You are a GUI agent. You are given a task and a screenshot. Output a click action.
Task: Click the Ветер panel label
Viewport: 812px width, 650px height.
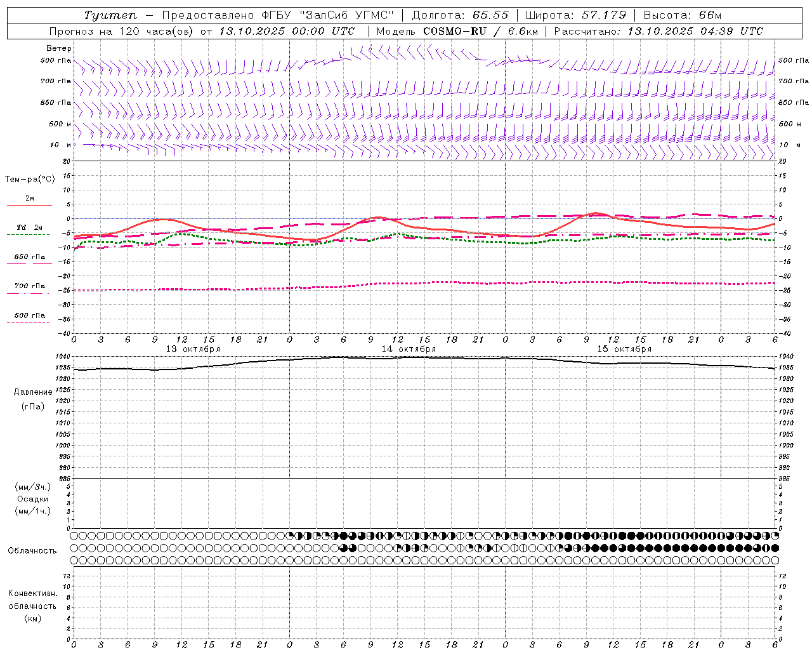pos(59,48)
